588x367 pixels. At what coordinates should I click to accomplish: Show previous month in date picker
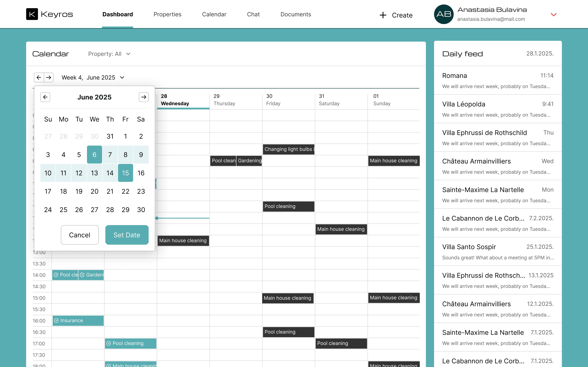click(x=45, y=97)
